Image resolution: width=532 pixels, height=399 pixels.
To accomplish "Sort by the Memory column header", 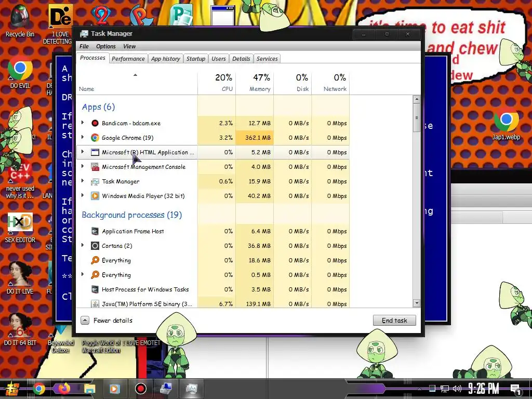I will point(255,83).
